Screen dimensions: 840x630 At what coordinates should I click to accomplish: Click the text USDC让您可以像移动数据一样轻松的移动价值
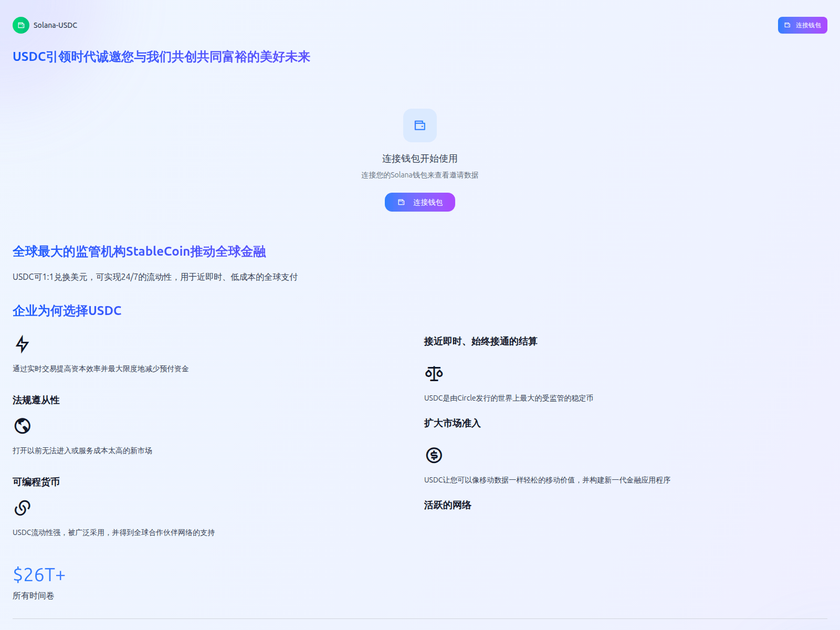click(x=500, y=480)
